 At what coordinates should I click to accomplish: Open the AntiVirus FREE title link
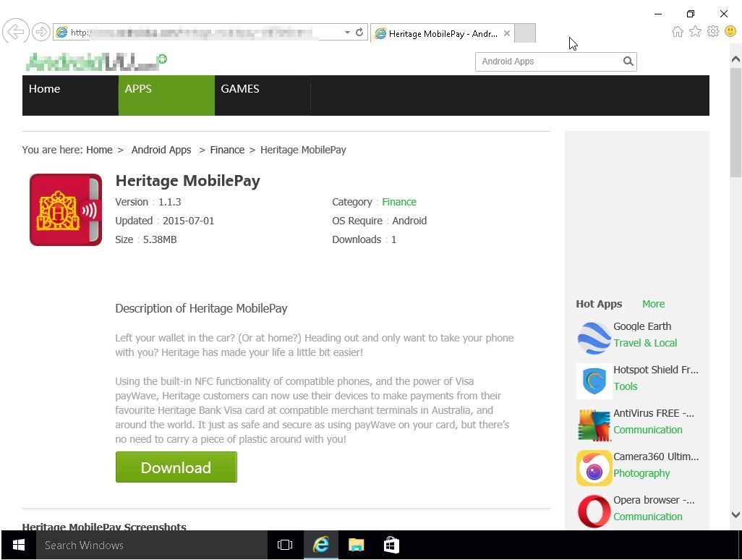tap(654, 413)
